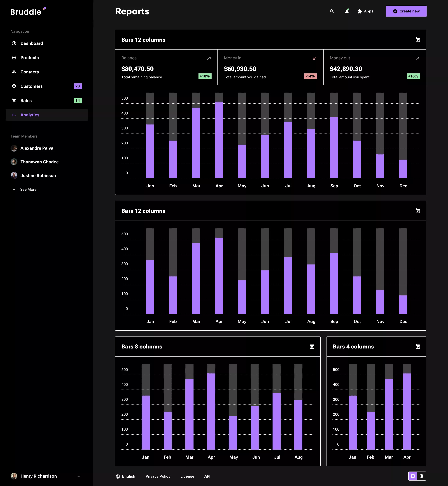448x486 pixels.
Task: Expand the See More team members list
Action: click(28, 189)
